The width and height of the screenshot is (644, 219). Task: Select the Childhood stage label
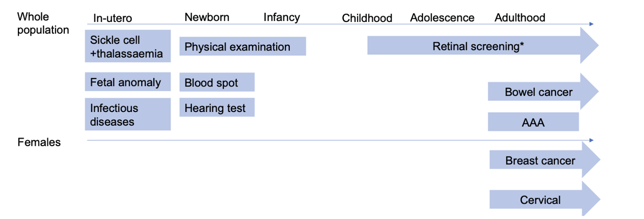(367, 18)
